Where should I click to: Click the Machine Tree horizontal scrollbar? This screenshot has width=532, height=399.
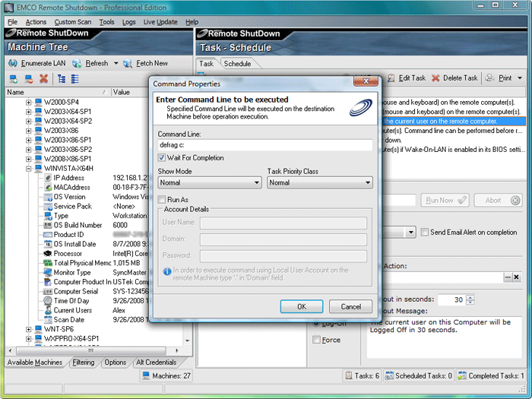[x=91, y=350]
